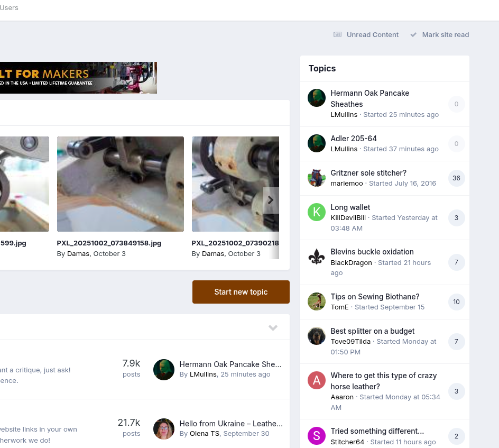This screenshot has height=448, width=499.
Task: Open Users menu item in navigation
Action: point(9,8)
